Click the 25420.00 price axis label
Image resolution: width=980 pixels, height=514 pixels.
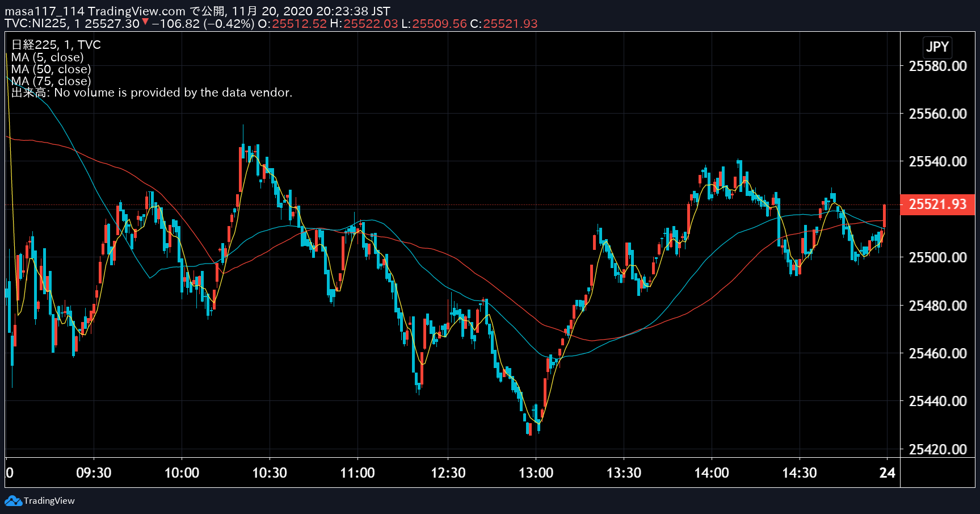pos(937,449)
